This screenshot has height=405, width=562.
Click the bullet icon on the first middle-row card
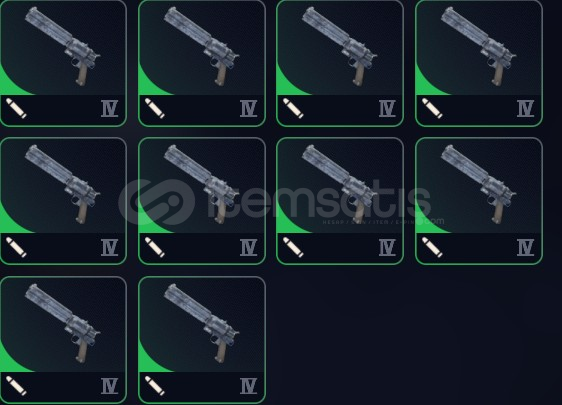[x=16, y=247]
